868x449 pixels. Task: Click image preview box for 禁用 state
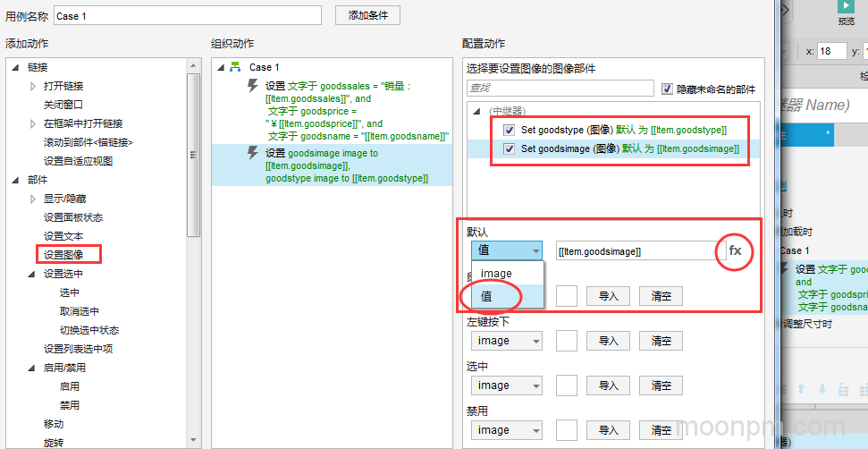567,430
